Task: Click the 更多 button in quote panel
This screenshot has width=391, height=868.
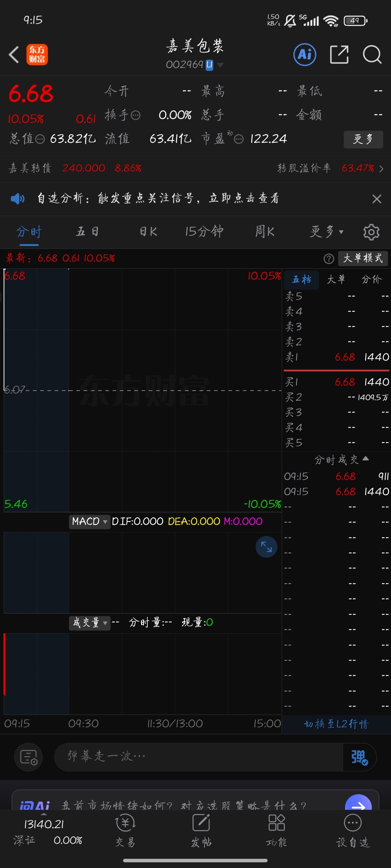Action: pyautogui.click(x=363, y=139)
